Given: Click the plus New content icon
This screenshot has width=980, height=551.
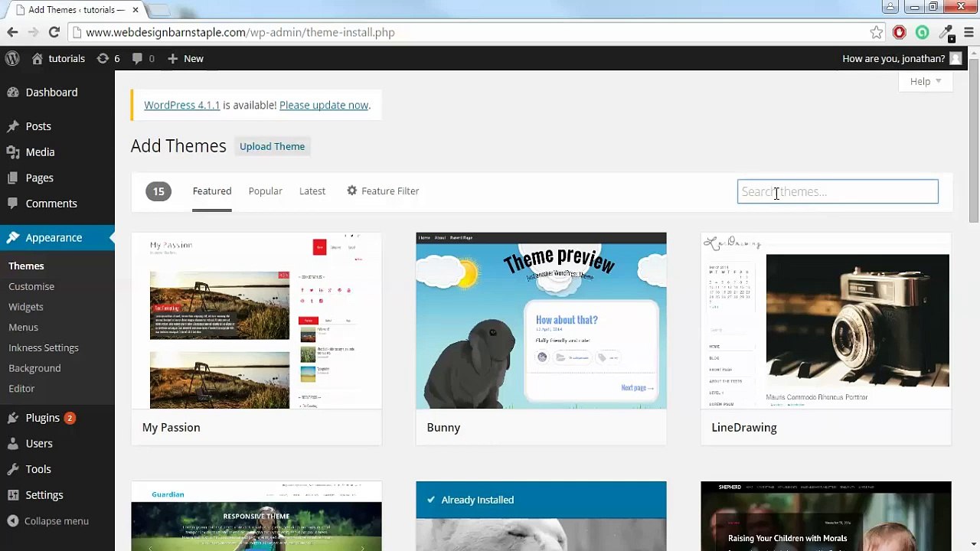Looking at the screenshot, I should (x=172, y=58).
